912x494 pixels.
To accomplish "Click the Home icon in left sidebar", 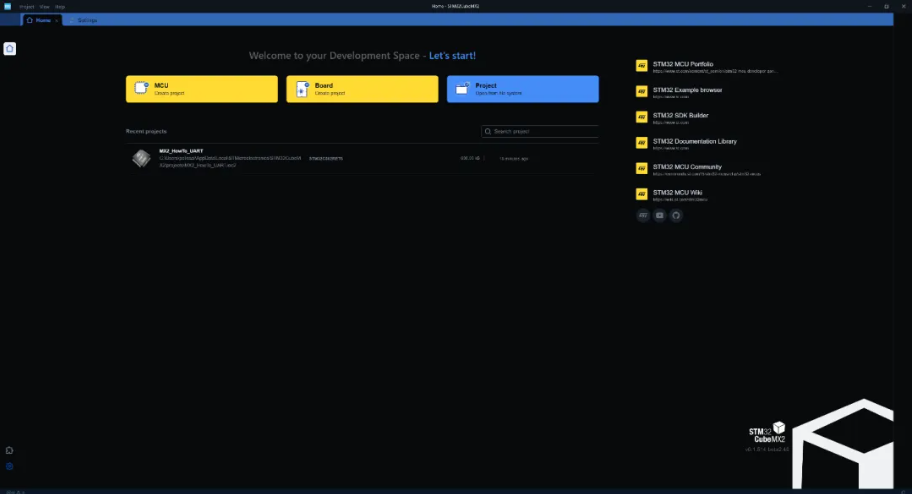I will pos(9,49).
